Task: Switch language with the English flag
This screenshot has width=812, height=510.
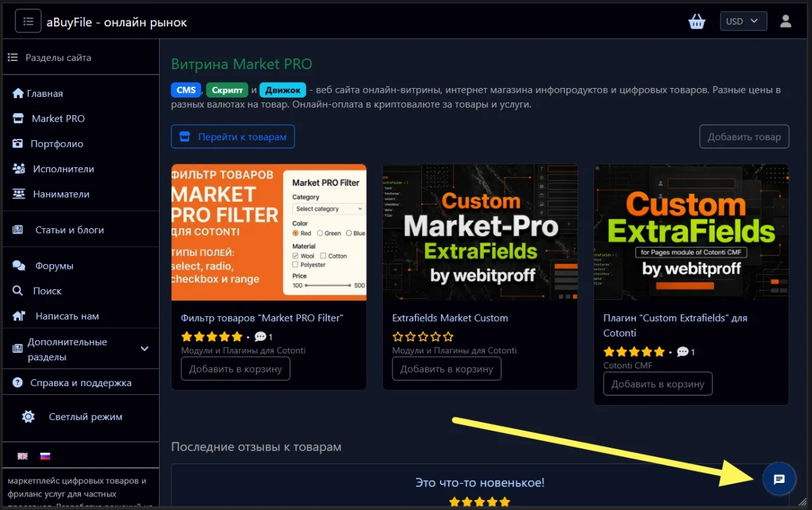Action: click(22, 456)
